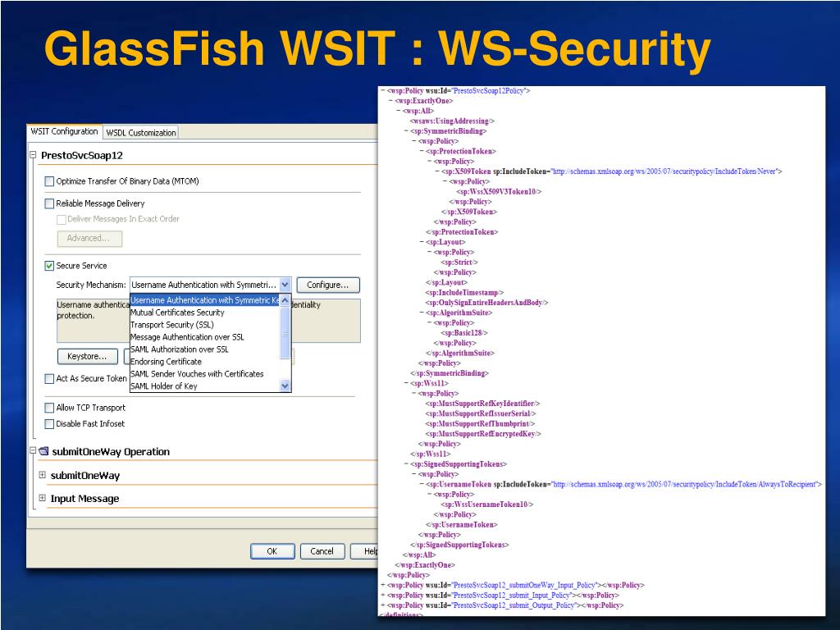Expand the Input Message section
The image size is (840, 630).
pyautogui.click(x=43, y=498)
